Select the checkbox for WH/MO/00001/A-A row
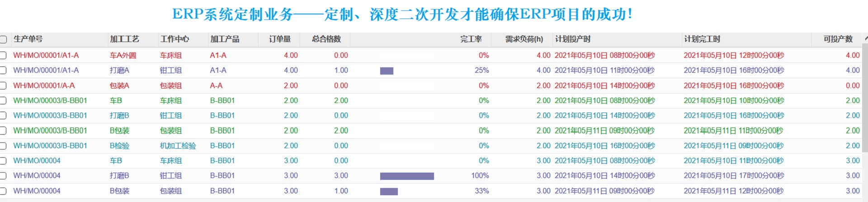 [3, 86]
